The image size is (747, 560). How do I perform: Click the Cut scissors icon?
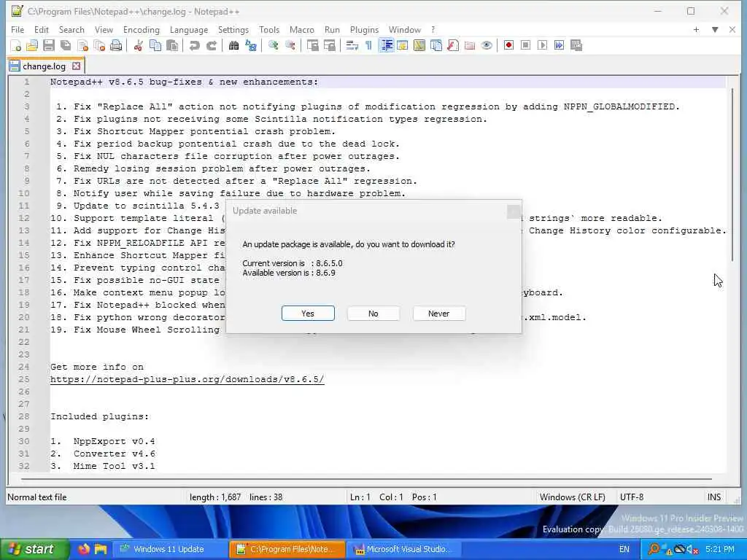click(x=138, y=46)
